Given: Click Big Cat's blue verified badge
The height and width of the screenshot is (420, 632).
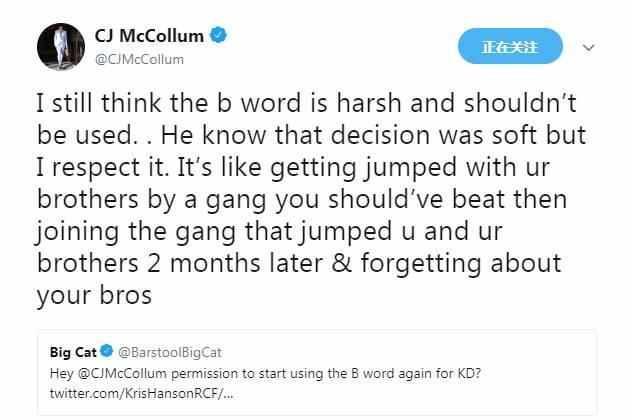Looking at the screenshot, I should tap(106, 351).
